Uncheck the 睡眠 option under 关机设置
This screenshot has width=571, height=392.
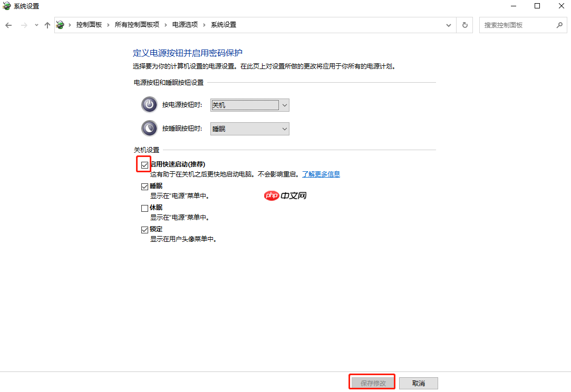coord(144,186)
